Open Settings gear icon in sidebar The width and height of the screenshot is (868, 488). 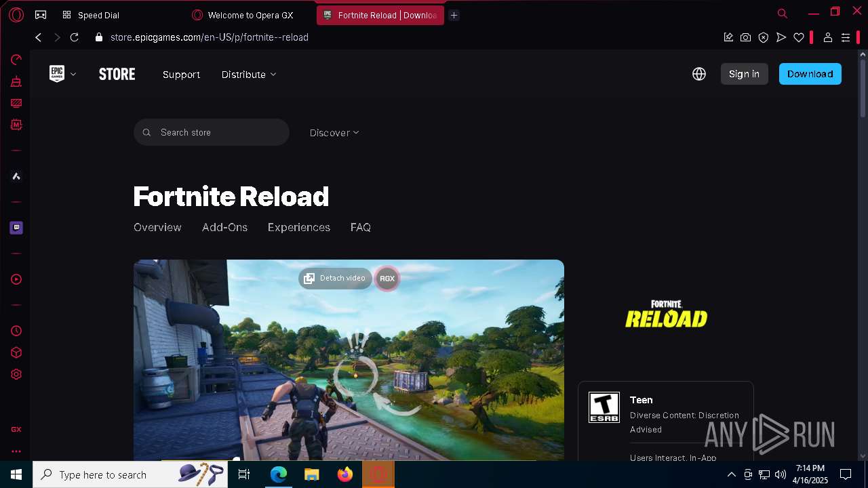(x=16, y=374)
